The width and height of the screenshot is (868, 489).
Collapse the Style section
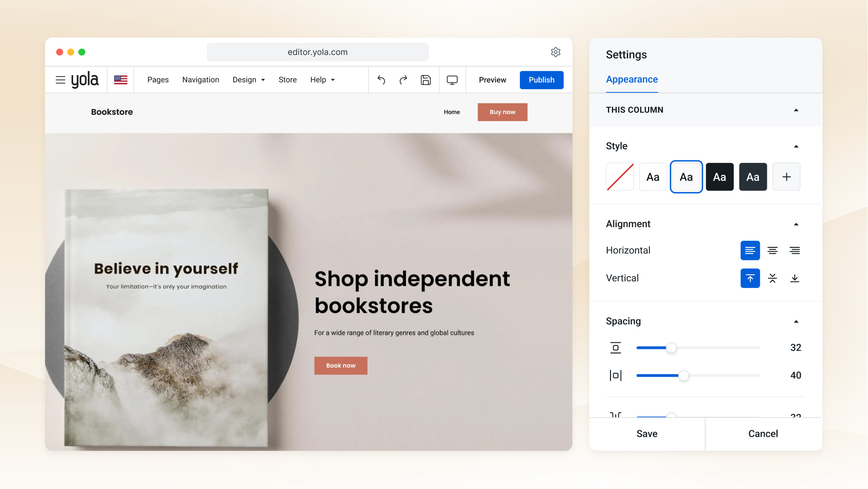(796, 146)
